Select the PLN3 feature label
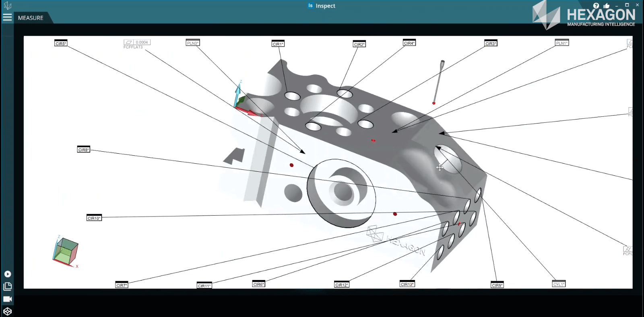Viewport: 644px width, 317px height. [x=193, y=43]
